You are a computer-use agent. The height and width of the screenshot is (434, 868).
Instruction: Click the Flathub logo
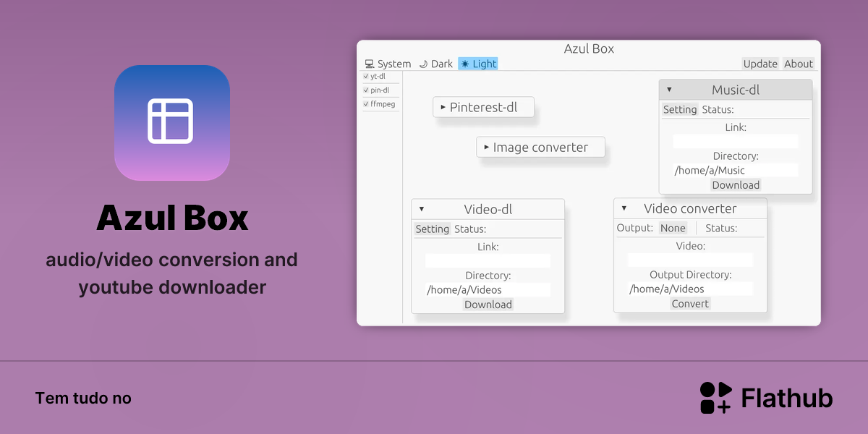pyautogui.click(x=767, y=398)
